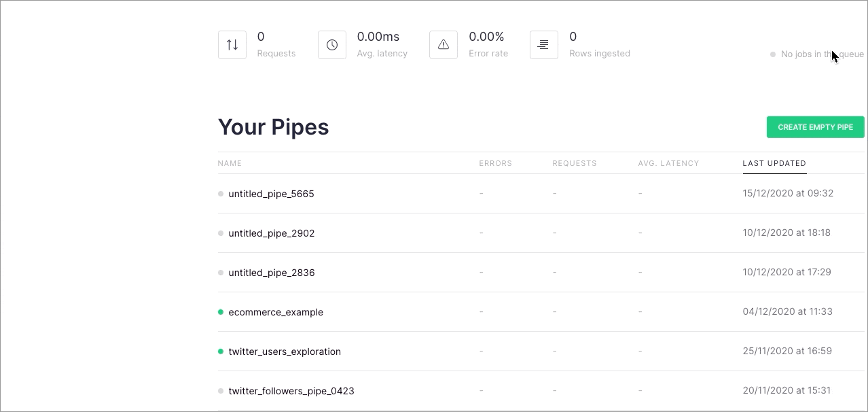
Task: Open the untitled_pipe_5665 pipe
Action: [x=271, y=194]
